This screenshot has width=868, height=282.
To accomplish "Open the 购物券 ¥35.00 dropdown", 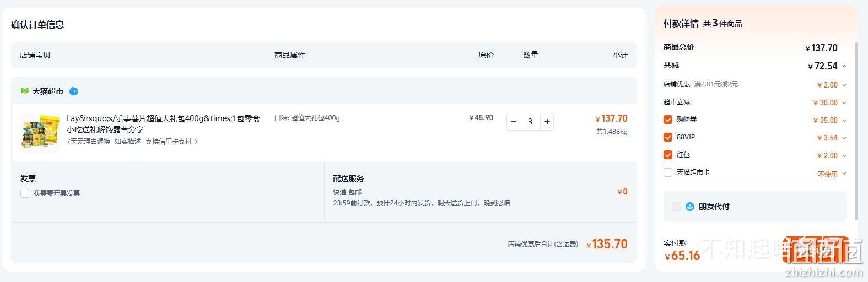I will tap(844, 121).
